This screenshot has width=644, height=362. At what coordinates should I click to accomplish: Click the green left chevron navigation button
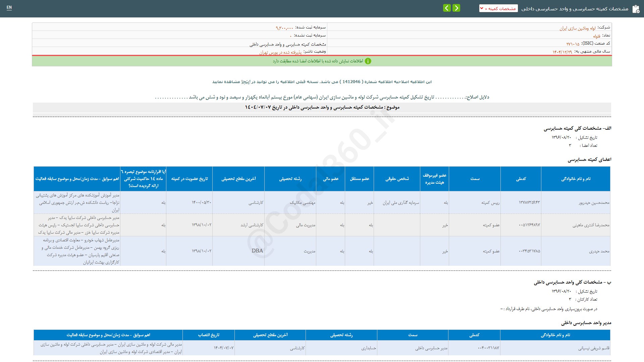pos(447,8)
